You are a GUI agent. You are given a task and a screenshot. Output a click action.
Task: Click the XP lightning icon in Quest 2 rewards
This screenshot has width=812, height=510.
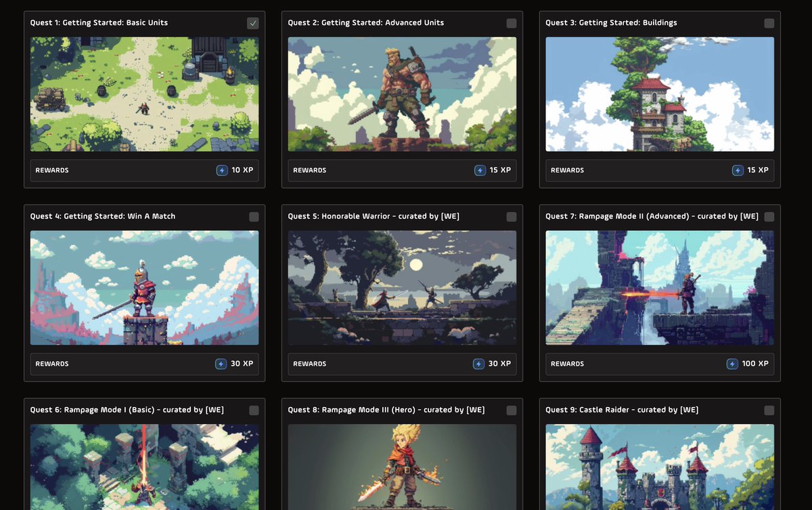coord(480,170)
